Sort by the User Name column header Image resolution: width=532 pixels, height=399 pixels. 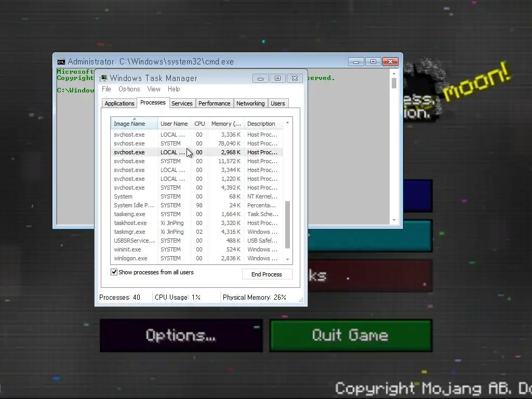(x=174, y=124)
